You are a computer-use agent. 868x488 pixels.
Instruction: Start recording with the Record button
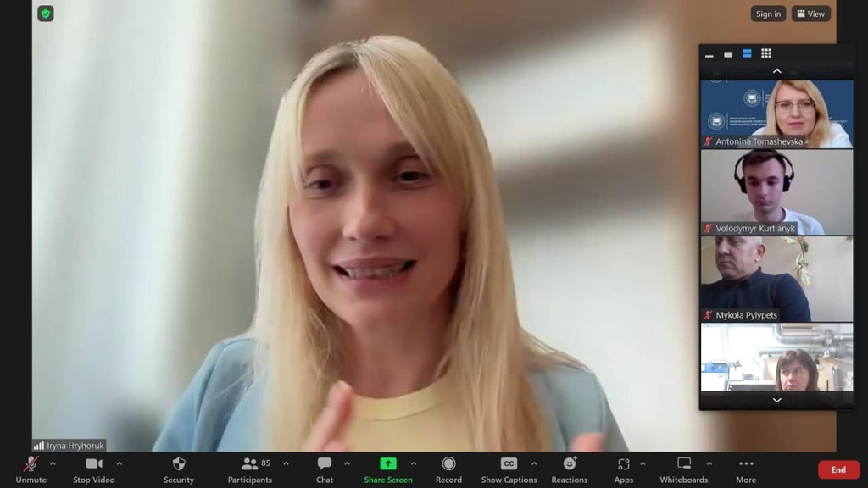[448, 469]
